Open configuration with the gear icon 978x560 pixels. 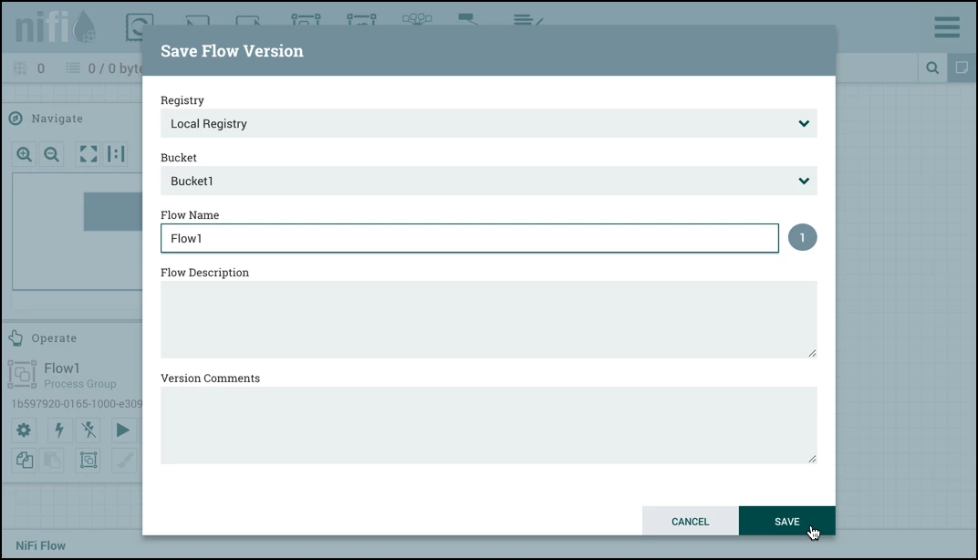pyautogui.click(x=24, y=430)
